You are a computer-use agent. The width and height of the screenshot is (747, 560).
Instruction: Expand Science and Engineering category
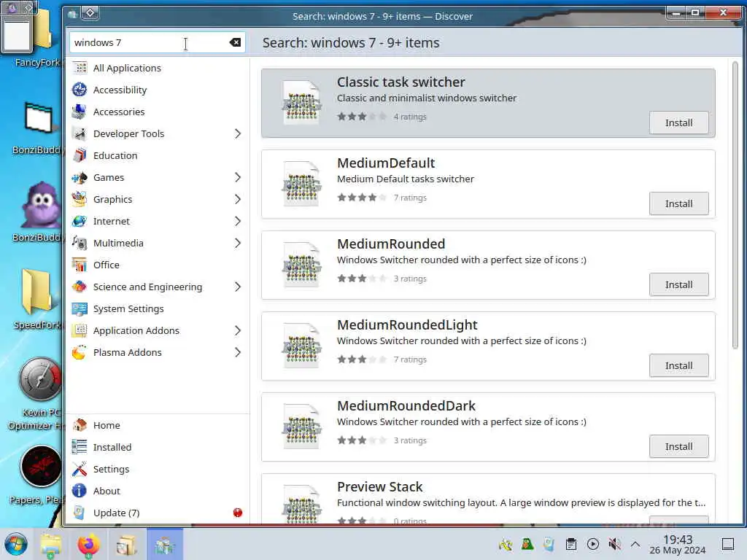tap(238, 287)
